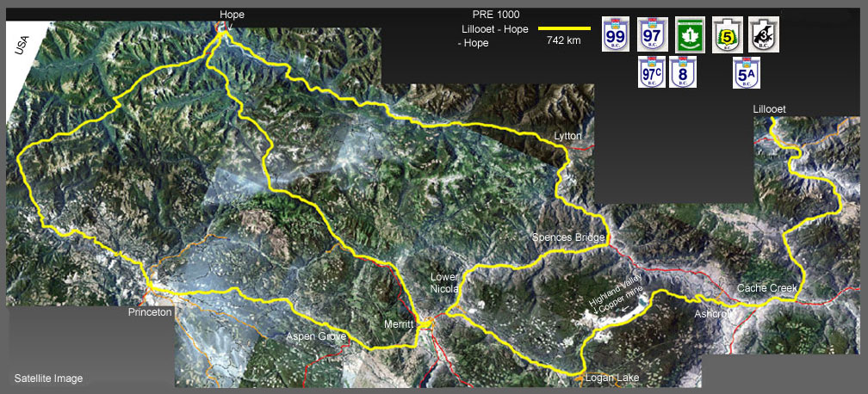
Task: Click the Crowsnest Highway 3 shield icon
Action: [762, 36]
